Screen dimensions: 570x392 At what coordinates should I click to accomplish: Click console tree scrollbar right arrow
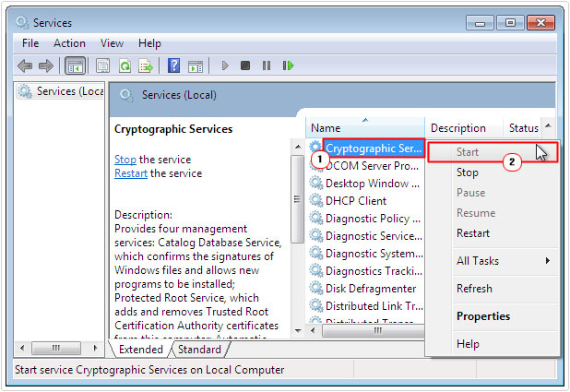[x=95, y=348]
